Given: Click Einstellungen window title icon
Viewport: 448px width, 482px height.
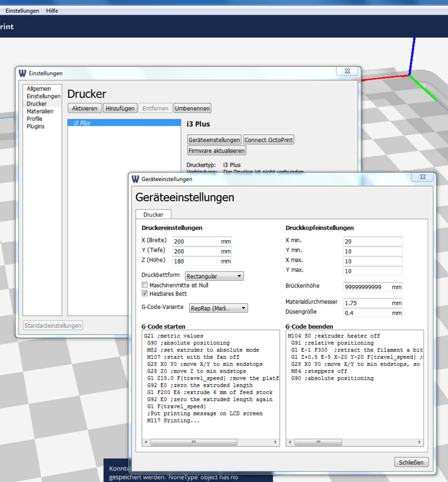Looking at the screenshot, I should click(x=22, y=73).
